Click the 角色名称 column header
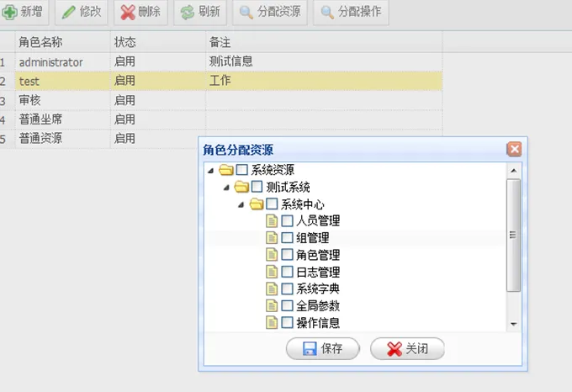The height and width of the screenshot is (392, 572). (x=63, y=42)
